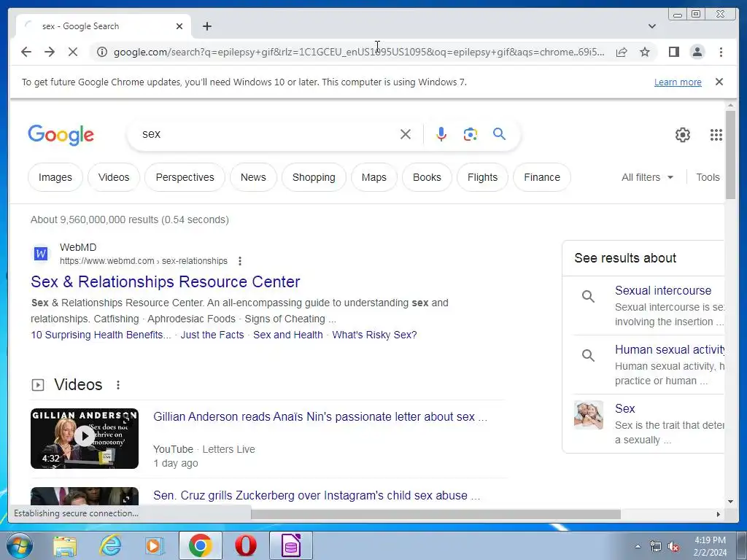
Task: Go forward with the forward arrow
Action: [50, 52]
